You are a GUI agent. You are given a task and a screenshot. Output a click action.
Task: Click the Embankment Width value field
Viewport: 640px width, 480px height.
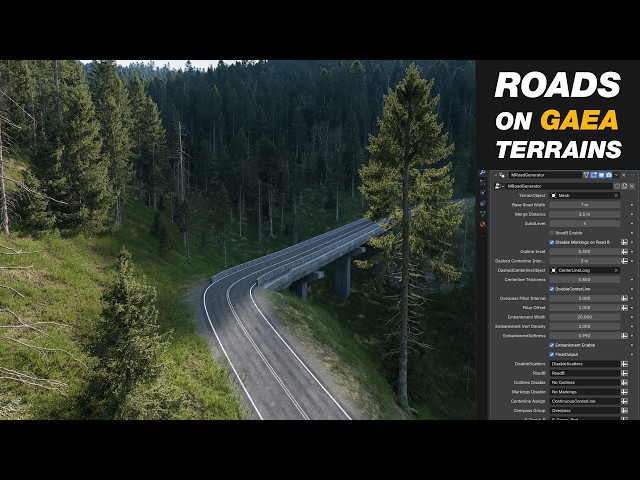point(584,317)
